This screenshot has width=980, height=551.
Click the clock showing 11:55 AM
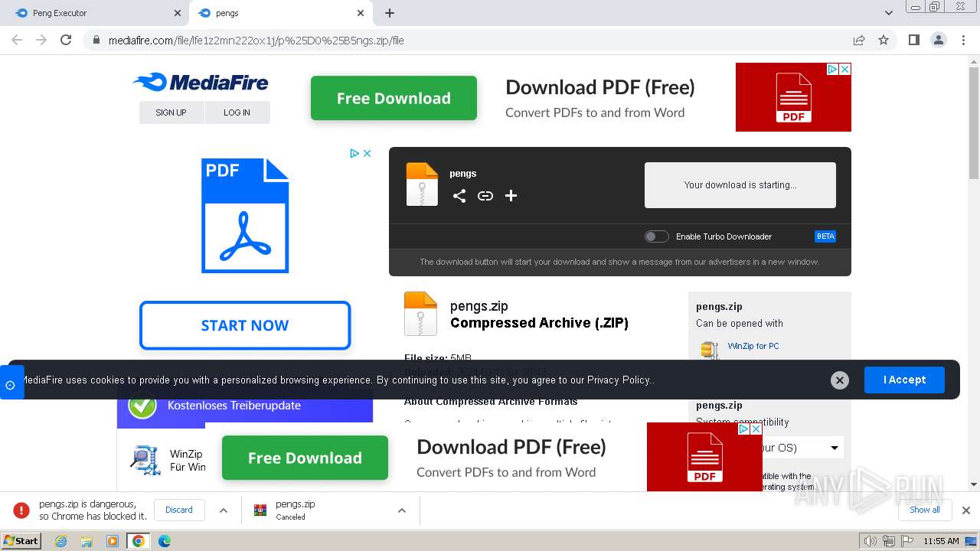[x=941, y=541]
